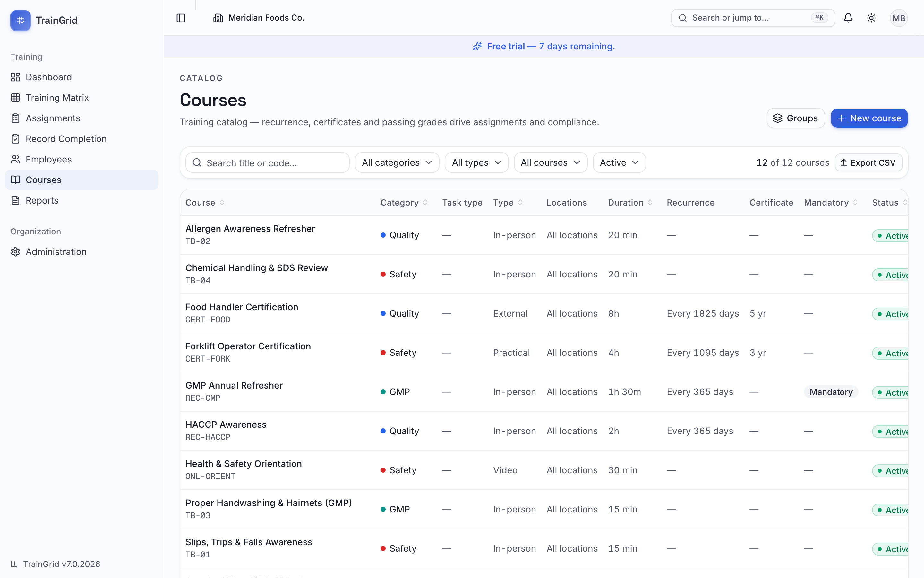
Task: Sort by the Category column arrows
Action: click(x=425, y=203)
